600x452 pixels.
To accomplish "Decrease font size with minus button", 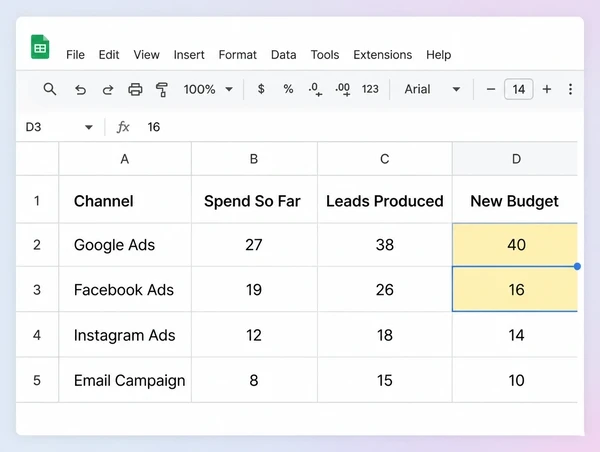I will (491, 89).
